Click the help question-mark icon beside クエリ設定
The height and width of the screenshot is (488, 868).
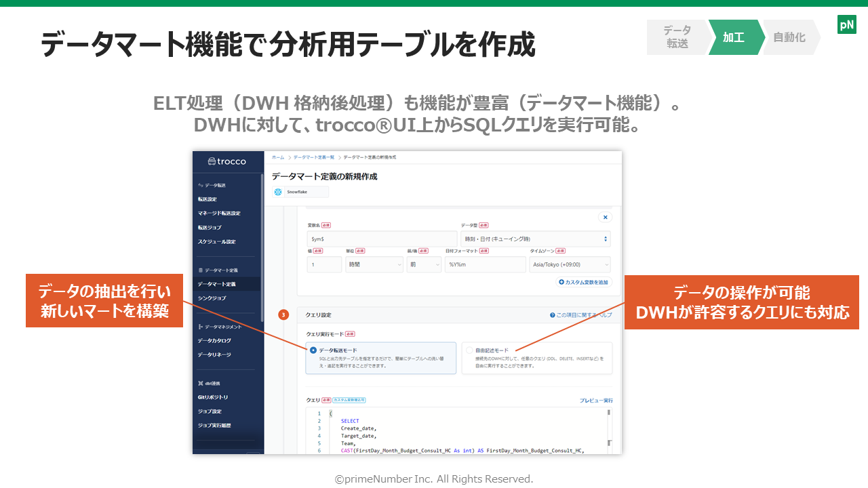pos(553,315)
